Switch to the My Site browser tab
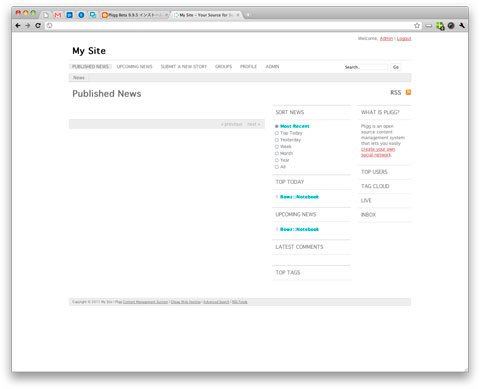Viewport: 480px width, 389px height. tap(206, 15)
